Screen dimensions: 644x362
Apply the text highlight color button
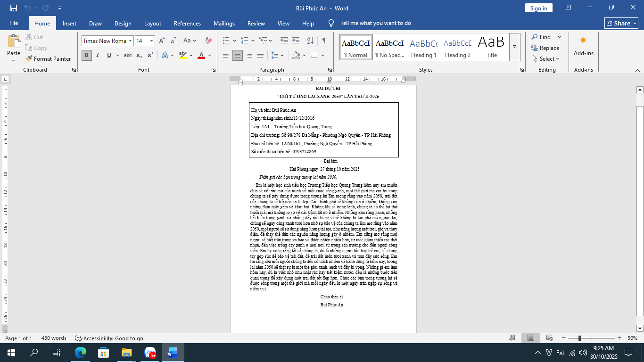183,55
